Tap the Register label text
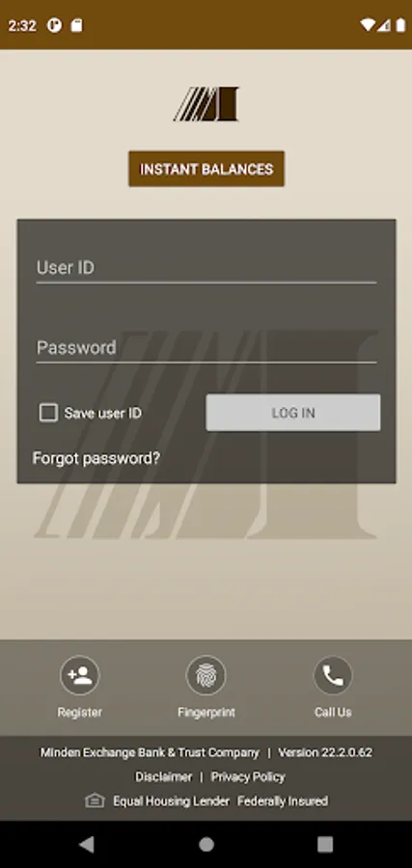 click(80, 713)
